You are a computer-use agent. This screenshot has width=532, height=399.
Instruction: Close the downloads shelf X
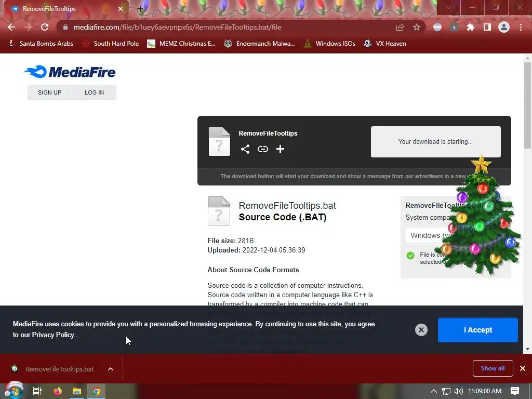coord(523,368)
